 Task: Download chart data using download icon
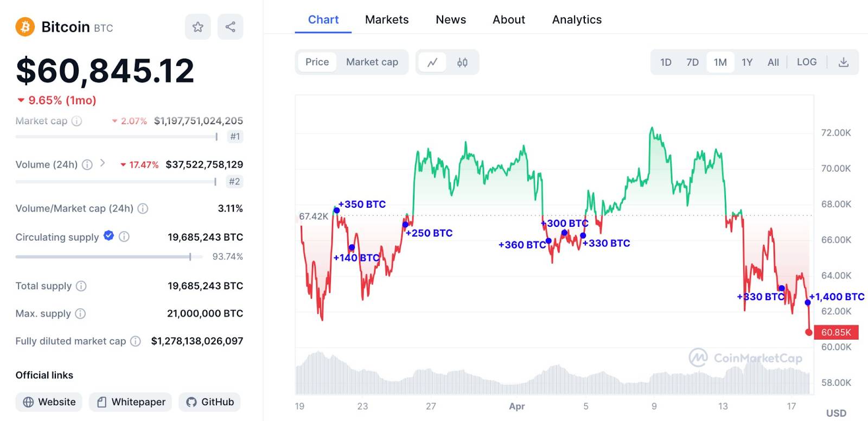pos(844,62)
